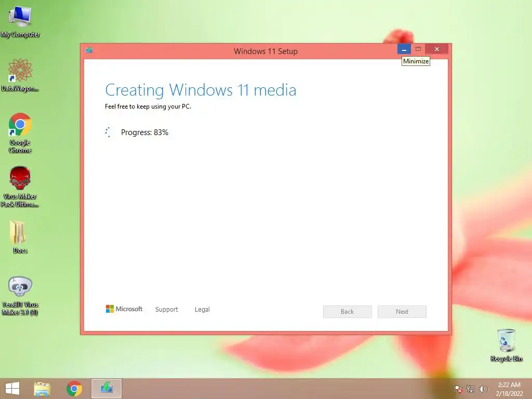Click the Setup window title bar icon

[x=89, y=50]
